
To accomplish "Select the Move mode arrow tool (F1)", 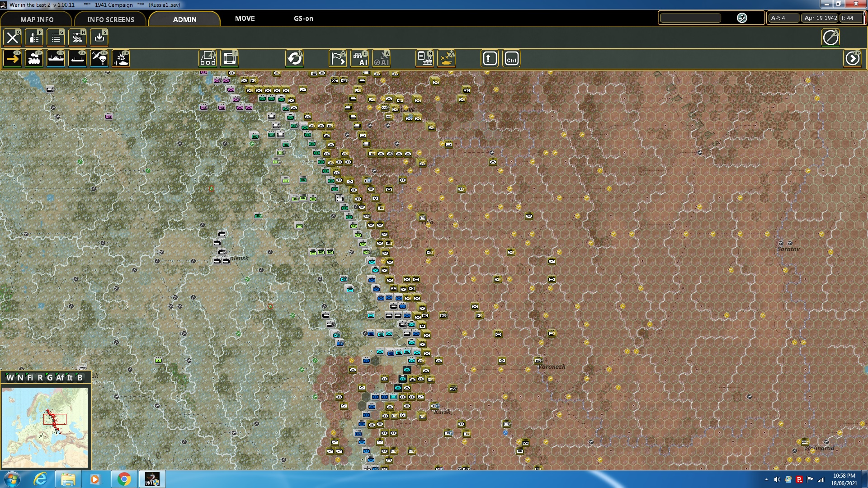I will 12,58.
